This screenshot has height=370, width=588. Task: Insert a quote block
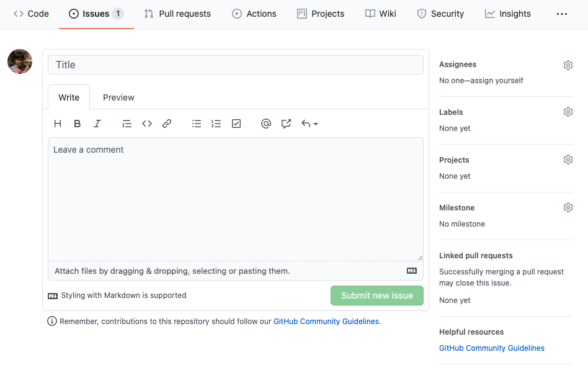click(x=127, y=124)
